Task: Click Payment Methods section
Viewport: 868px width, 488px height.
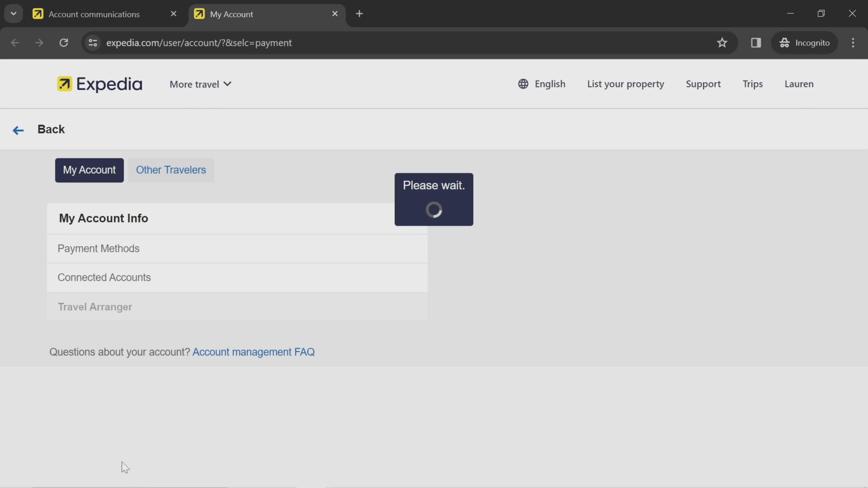Action: point(98,249)
